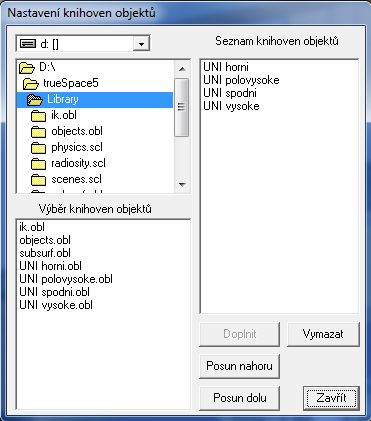
Task: Click the physics.scl folder icon
Action: pos(39,148)
